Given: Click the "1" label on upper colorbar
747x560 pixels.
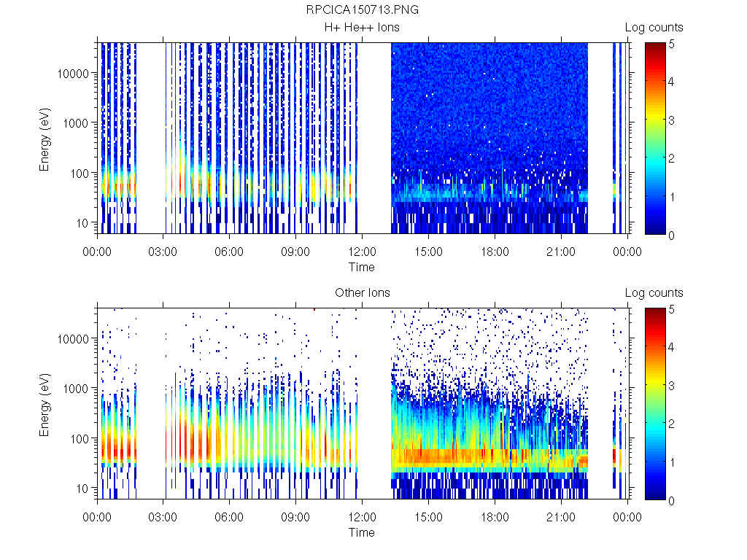Looking at the screenshot, I should pos(672,197).
